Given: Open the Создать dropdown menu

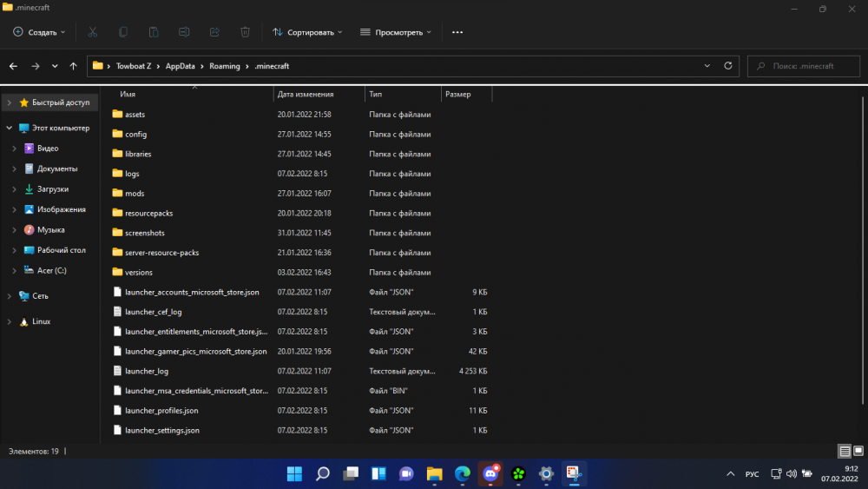Looking at the screenshot, I should click(39, 32).
